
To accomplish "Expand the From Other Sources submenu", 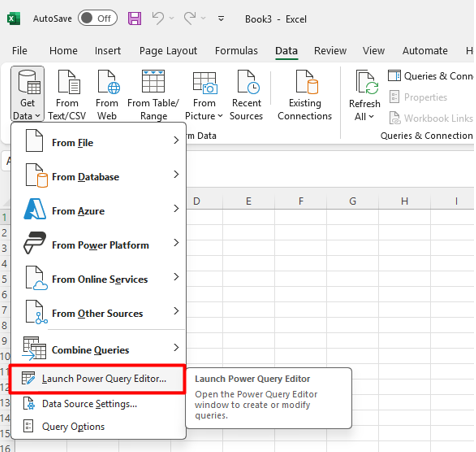I will click(99, 313).
